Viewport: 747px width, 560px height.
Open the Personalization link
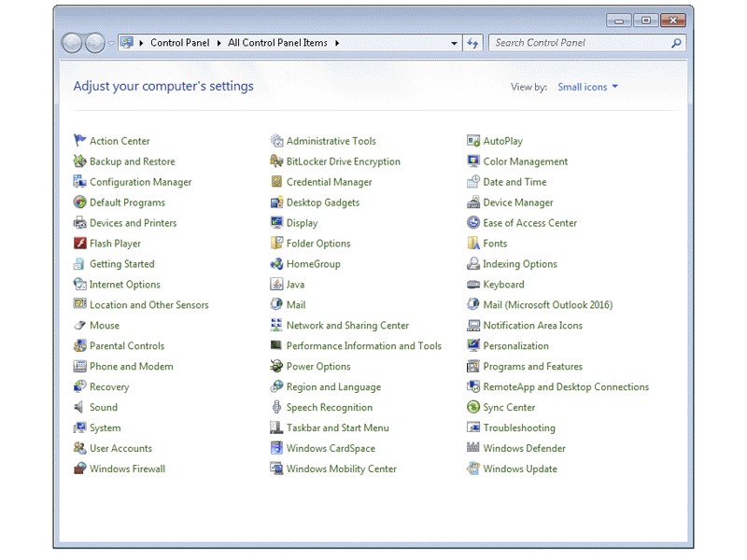tap(515, 345)
